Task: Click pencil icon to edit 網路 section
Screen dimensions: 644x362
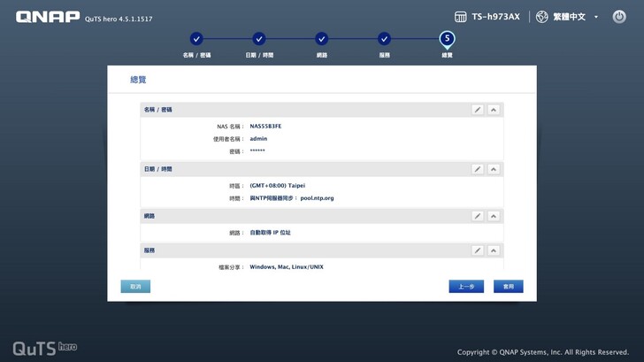Action: (x=478, y=216)
